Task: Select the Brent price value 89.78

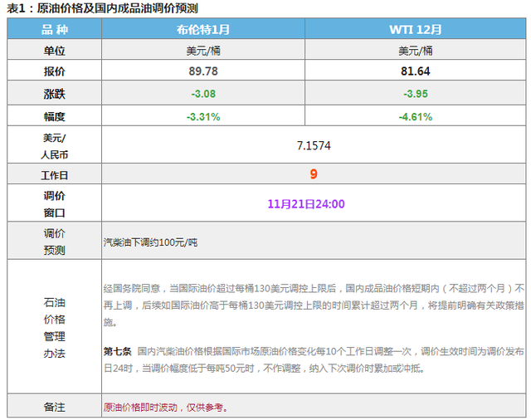Action: tap(203, 71)
